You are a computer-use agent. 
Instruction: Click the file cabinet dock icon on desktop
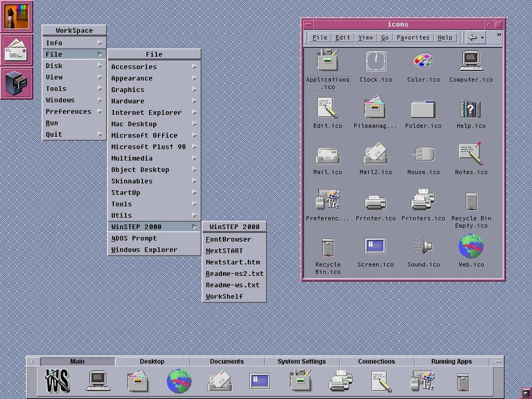point(16,83)
